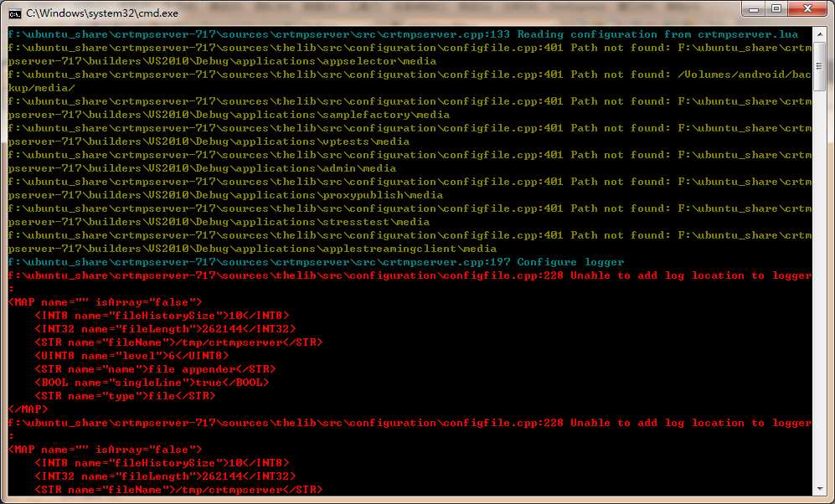Click the second fileLength 262144 line
Viewport: 835px width, 504px height.
point(165,476)
